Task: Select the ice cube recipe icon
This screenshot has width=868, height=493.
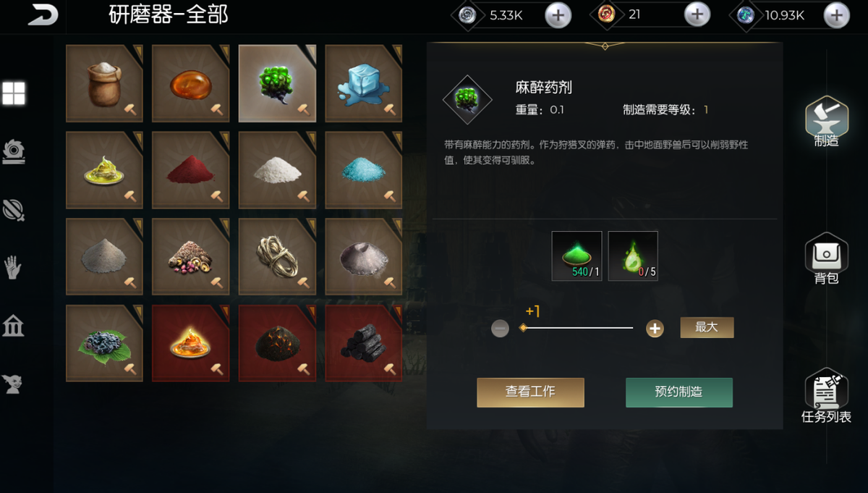Action: tap(364, 83)
